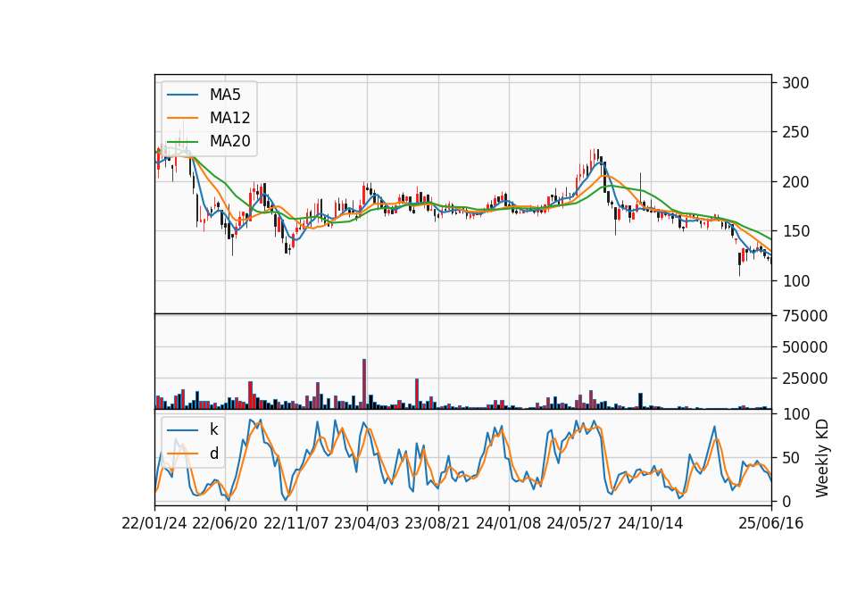Click the 75000 volume axis label
857x616 pixels.
tap(804, 316)
